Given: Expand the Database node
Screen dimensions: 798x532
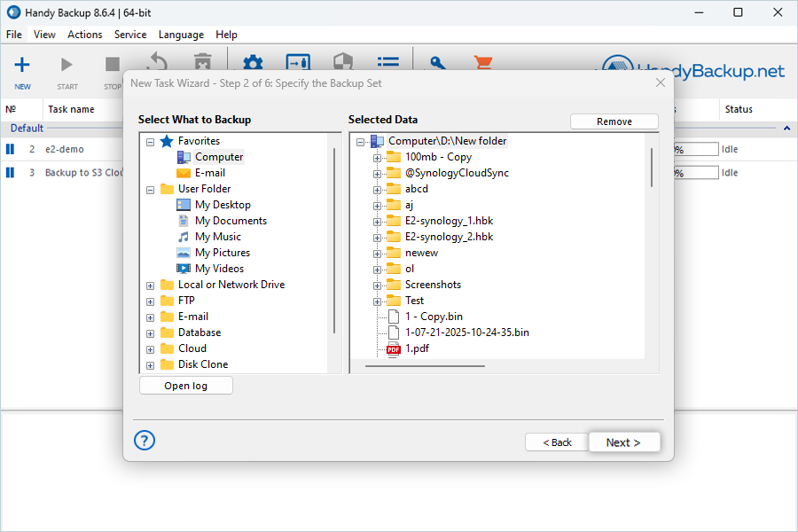Looking at the screenshot, I should (x=150, y=333).
